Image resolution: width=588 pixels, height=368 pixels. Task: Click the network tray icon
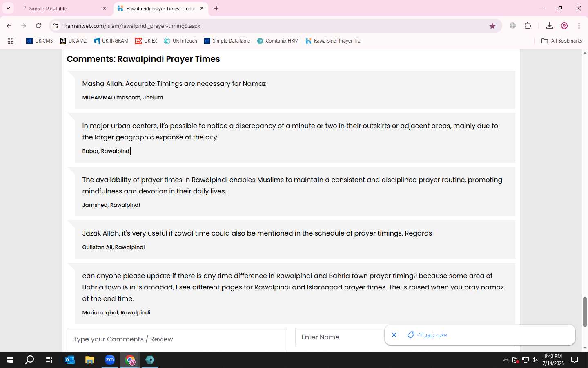click(x=525, y=360)
